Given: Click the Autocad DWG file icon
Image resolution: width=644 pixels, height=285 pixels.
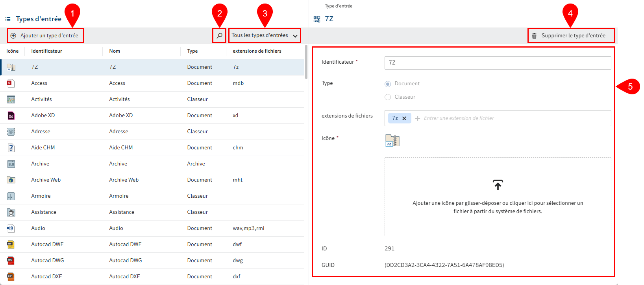Looking at the screenshot, I should tap(11, 261).
